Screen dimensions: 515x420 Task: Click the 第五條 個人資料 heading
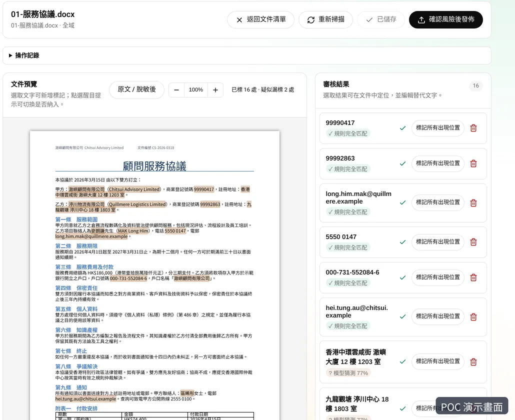coord(76,309)
